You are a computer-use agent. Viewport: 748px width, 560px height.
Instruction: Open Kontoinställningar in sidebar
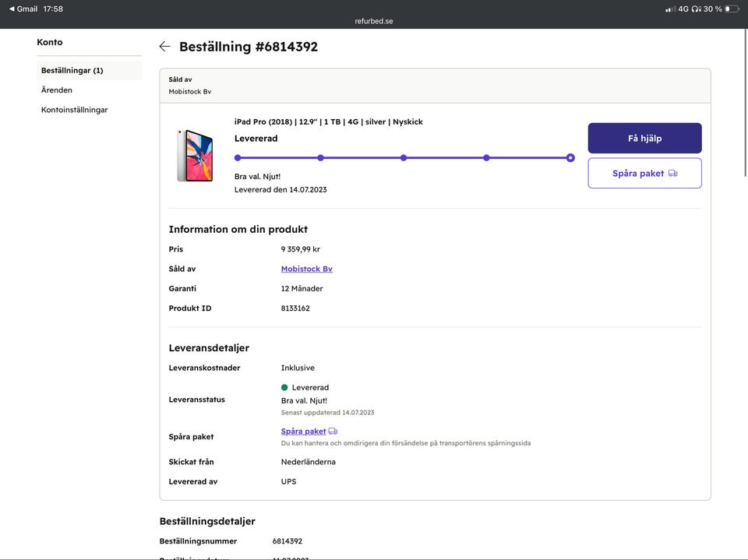tap(75, 110)
